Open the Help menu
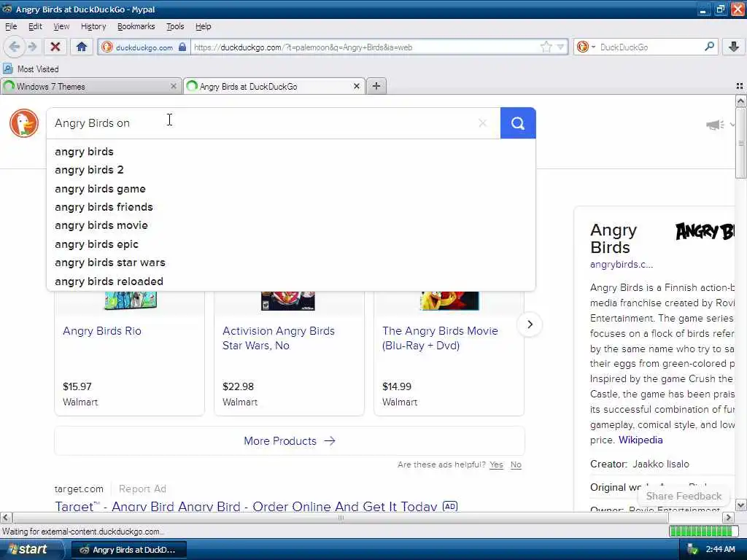 click(x=203, y=26)
